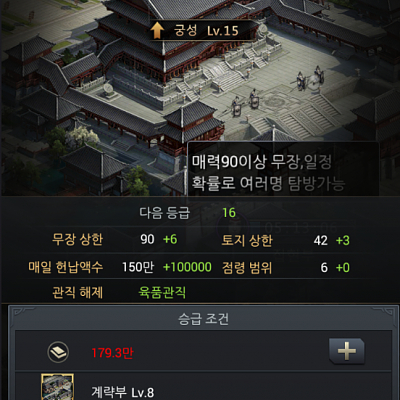Click the 승급 조건 section header
The image size is (400, 400).
click(x=203, y=319)
